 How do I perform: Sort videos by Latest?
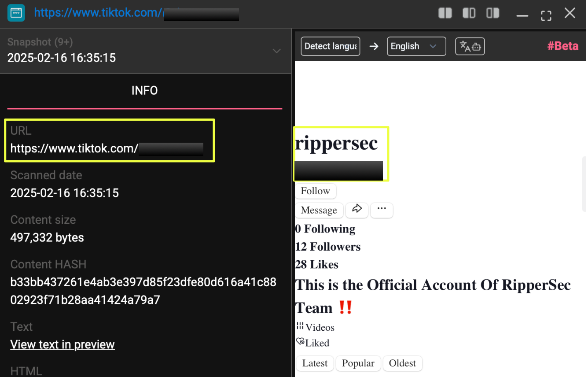tap(315, 363)
